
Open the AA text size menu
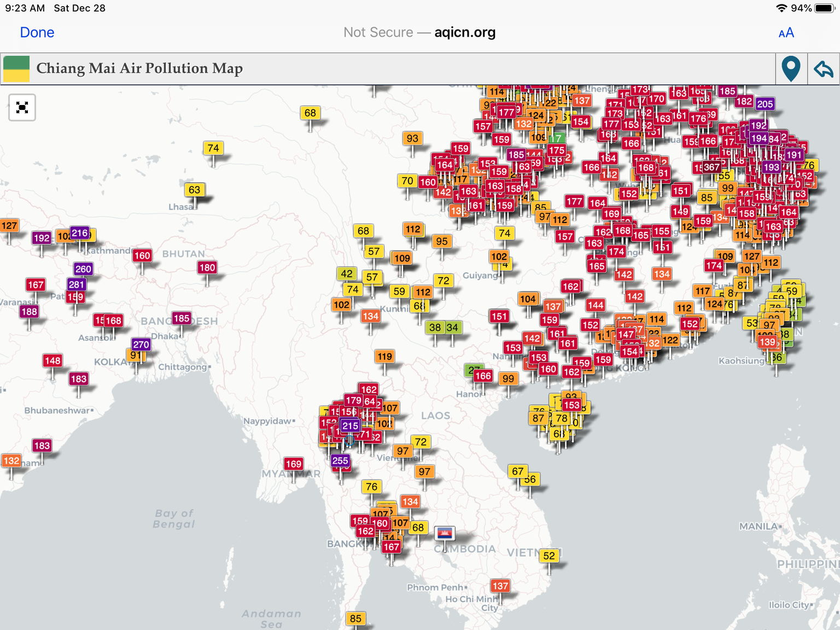point(786,33)
